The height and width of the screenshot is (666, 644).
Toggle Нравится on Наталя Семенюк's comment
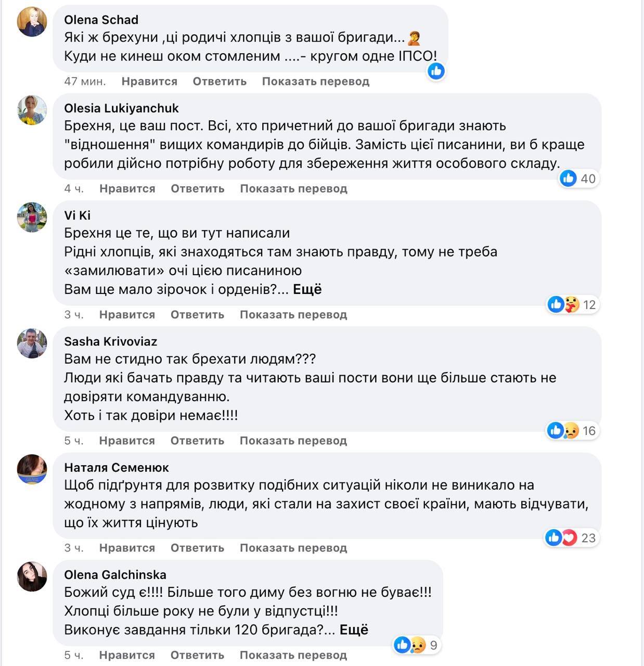click(x=127, y=548)
